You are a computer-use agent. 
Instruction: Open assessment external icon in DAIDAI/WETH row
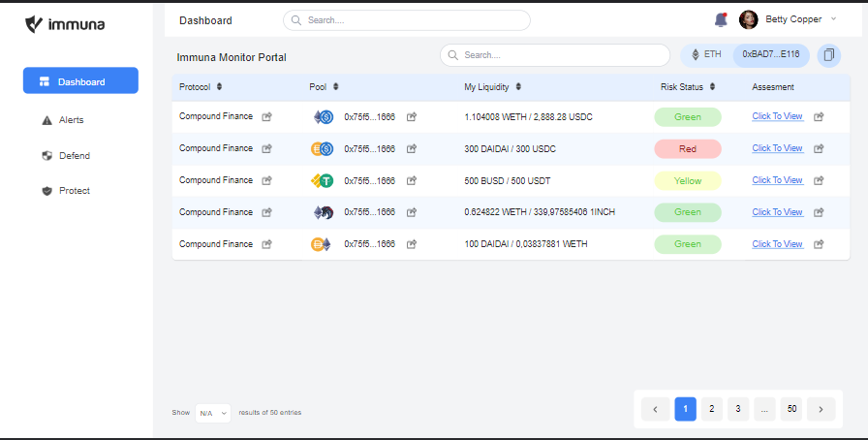tap(819, 244)
